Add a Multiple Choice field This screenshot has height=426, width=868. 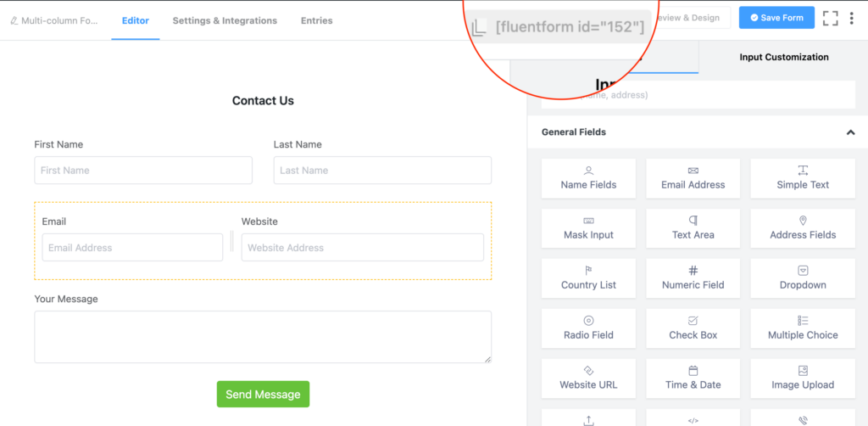[x=803, y=328]
